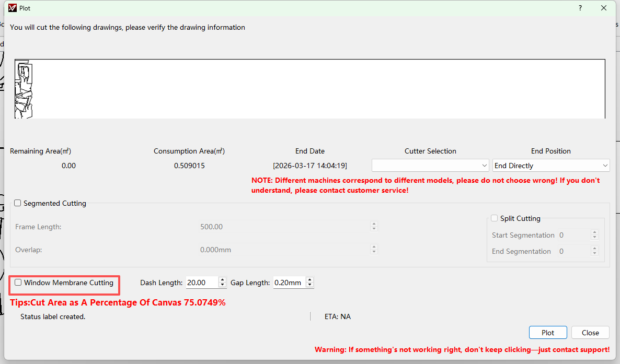
Task: Increase Dash Length using the up arrow
Action: 222,280
